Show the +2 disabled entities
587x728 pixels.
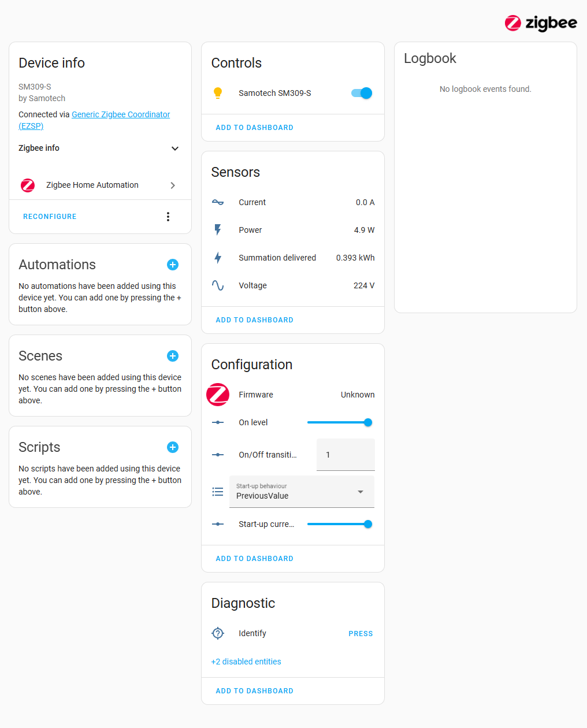click(x=246, y=662)
